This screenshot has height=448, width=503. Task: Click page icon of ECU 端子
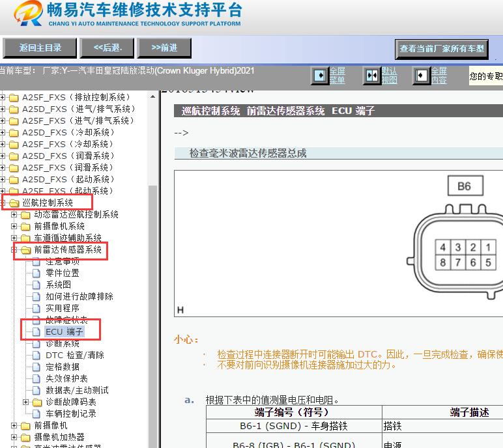[36, 331]
